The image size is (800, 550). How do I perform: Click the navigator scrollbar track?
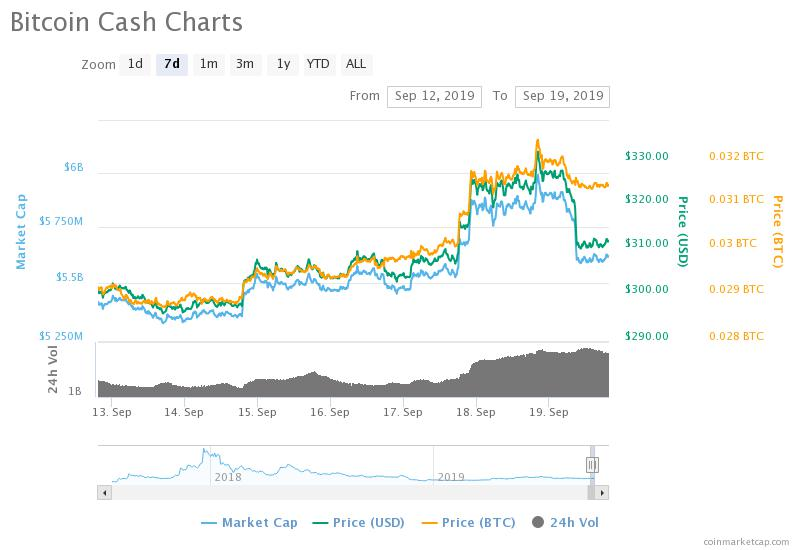tap(349, 493)
